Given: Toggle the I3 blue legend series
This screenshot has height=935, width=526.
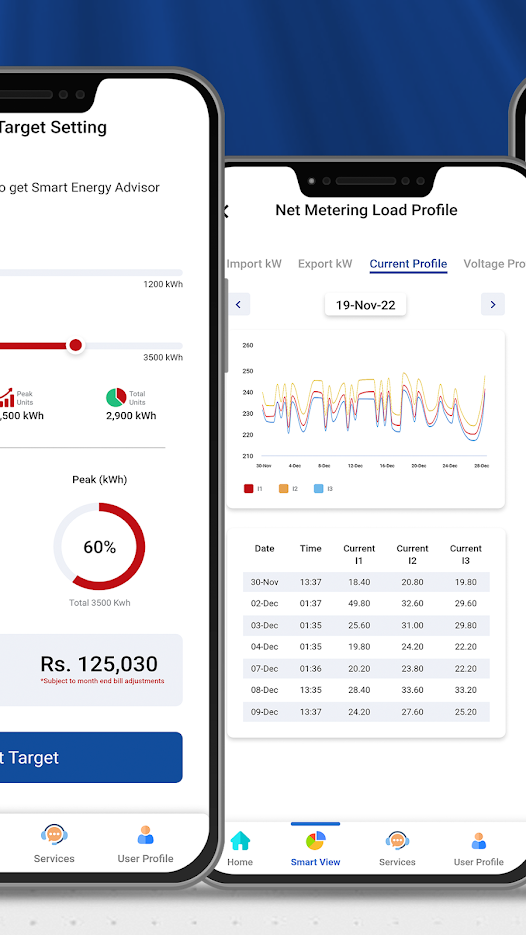Looking at the screenshot, I should [318, 488].
